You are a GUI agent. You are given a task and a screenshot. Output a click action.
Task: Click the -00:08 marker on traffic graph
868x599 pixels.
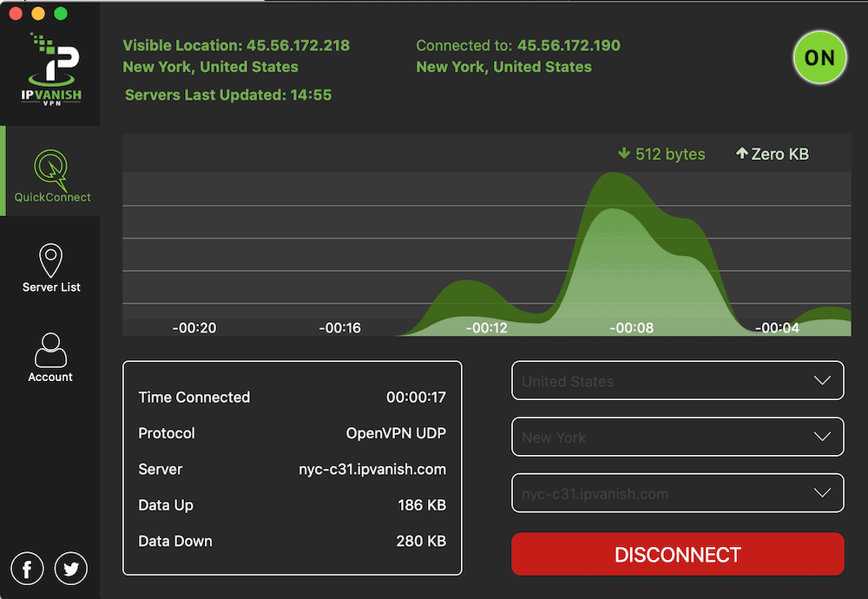tap(631, 328)
